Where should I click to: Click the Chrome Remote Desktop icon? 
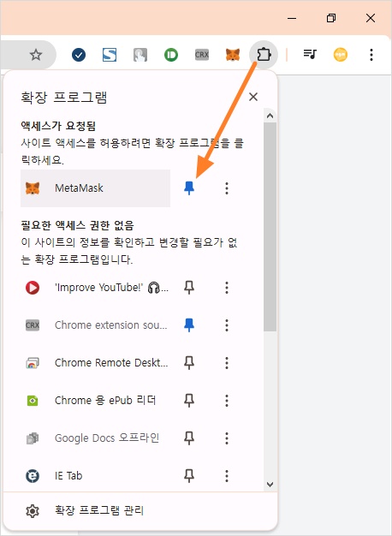pos(33,363)
